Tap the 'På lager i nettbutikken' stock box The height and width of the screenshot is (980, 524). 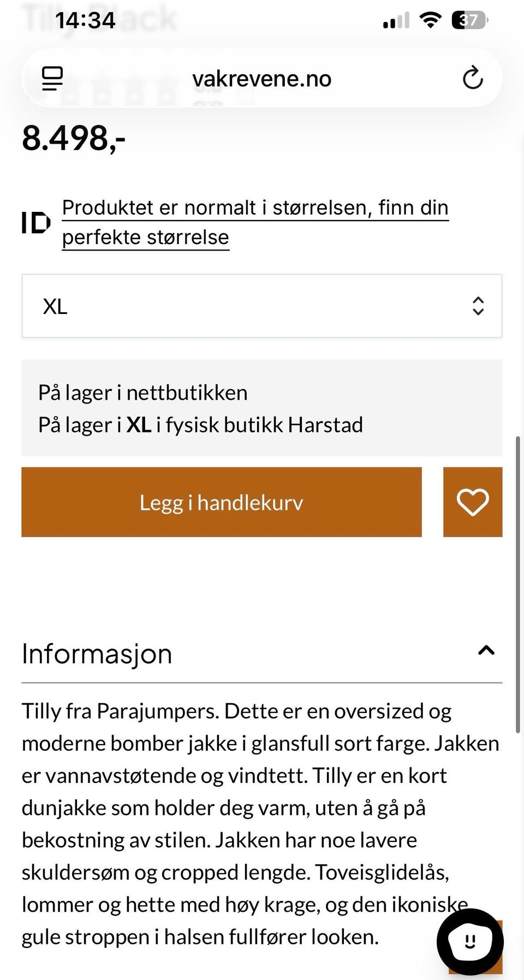click(x=261, y=408)
